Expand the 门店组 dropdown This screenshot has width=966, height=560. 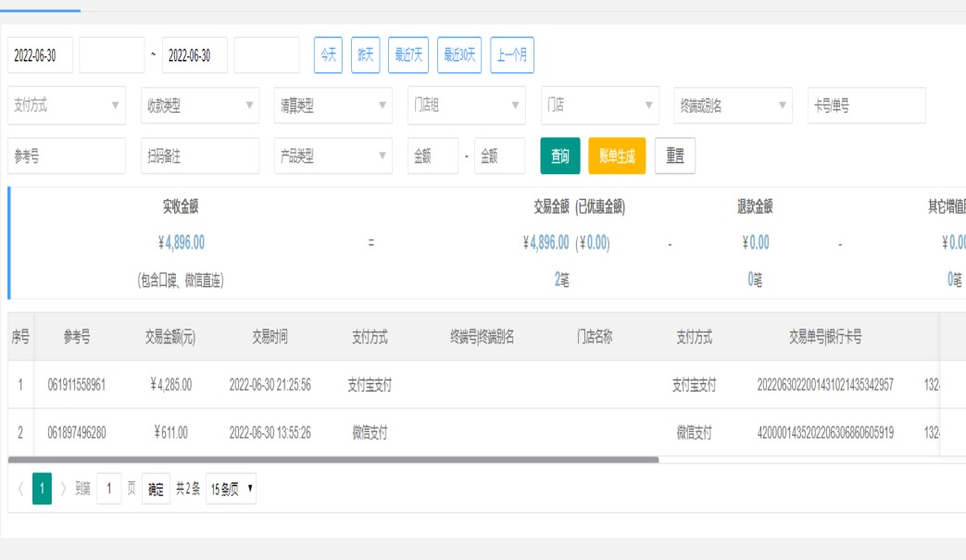[467, 106]
